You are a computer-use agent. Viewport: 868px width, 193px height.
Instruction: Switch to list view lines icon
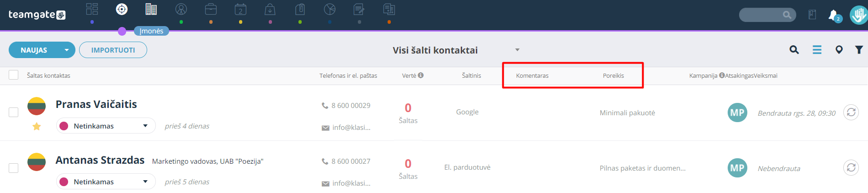click(x=817, y=50)
